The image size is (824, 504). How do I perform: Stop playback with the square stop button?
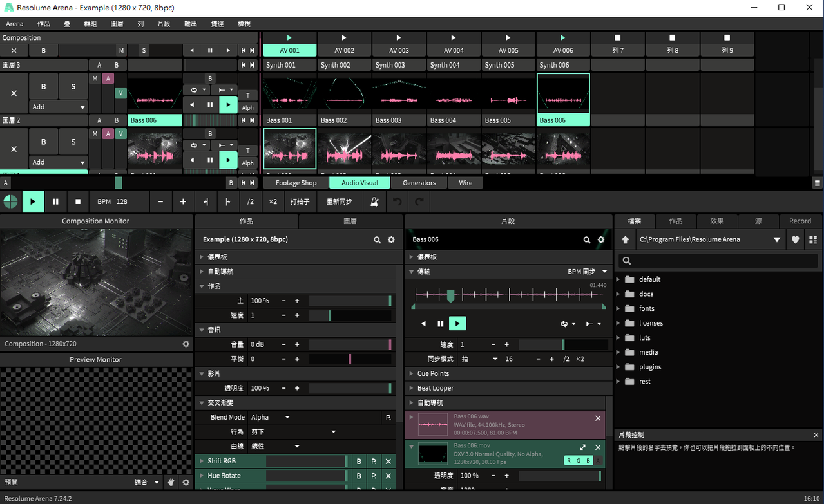pos(78,201)
